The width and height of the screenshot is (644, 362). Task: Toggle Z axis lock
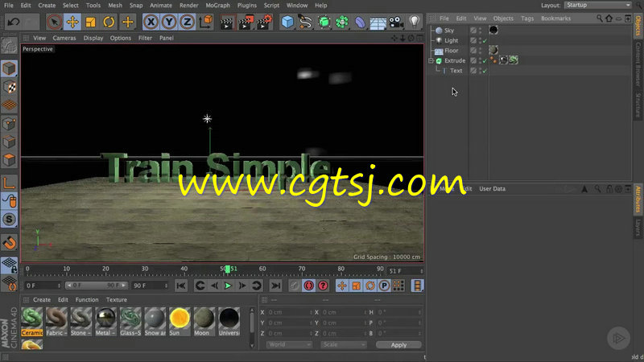(187, 22)
